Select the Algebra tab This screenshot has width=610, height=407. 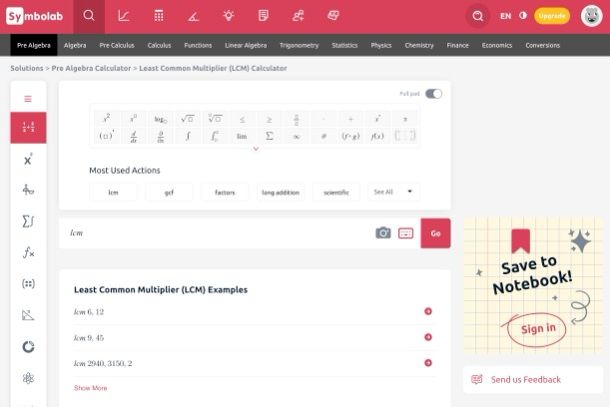coord(75,45)
